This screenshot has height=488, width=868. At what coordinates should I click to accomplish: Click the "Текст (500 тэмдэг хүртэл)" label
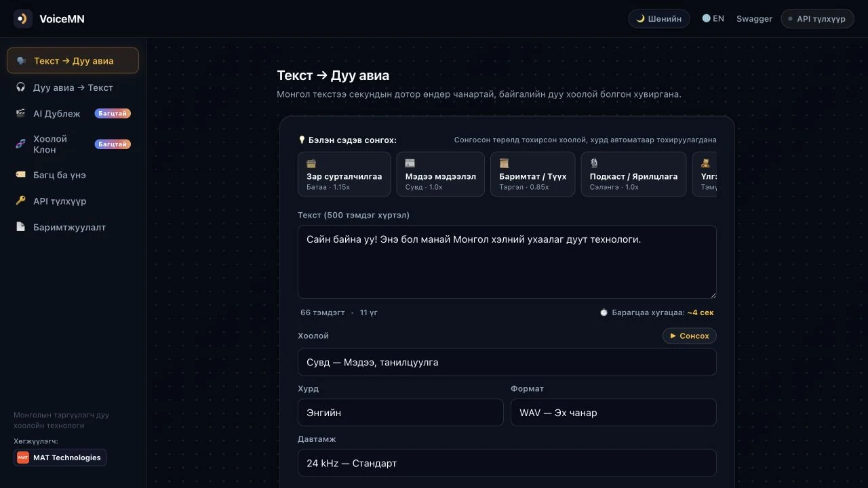(x=354, y=216)
